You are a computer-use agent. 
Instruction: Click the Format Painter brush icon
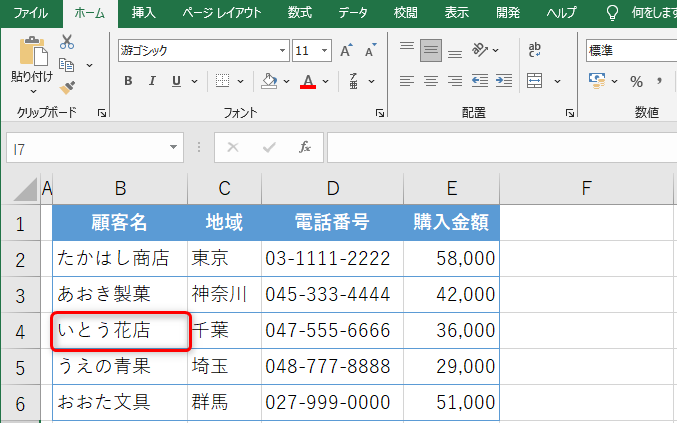pos(67,87)
